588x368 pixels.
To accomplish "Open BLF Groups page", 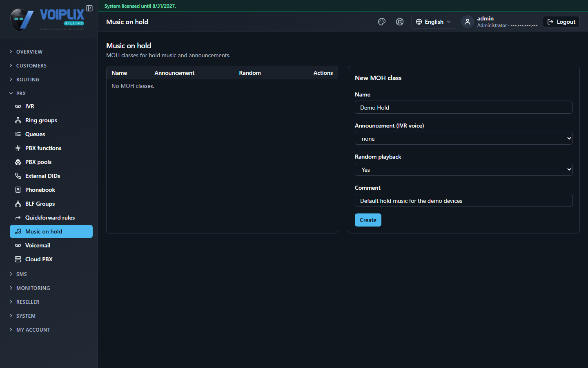I will click(x=51, y=204).
